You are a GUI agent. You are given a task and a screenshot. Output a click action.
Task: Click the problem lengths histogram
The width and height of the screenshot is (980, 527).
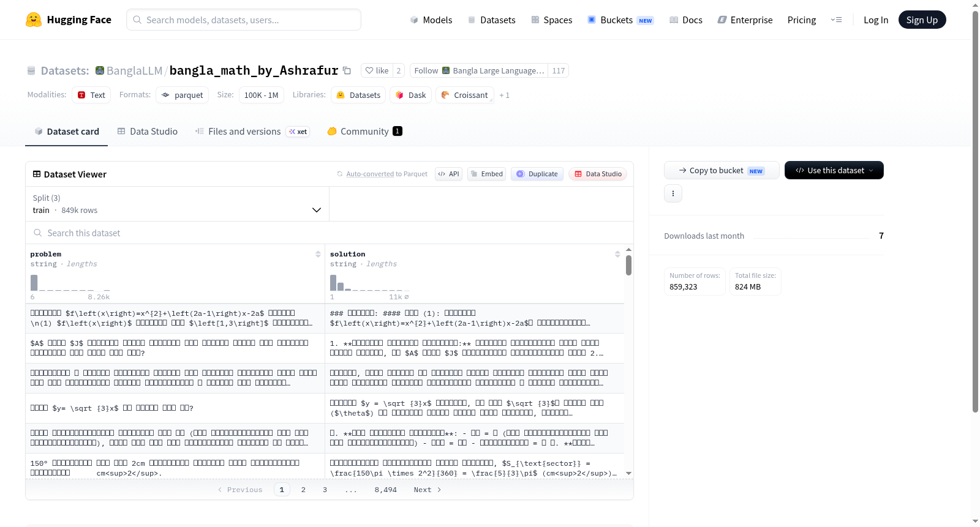(70, 283)
